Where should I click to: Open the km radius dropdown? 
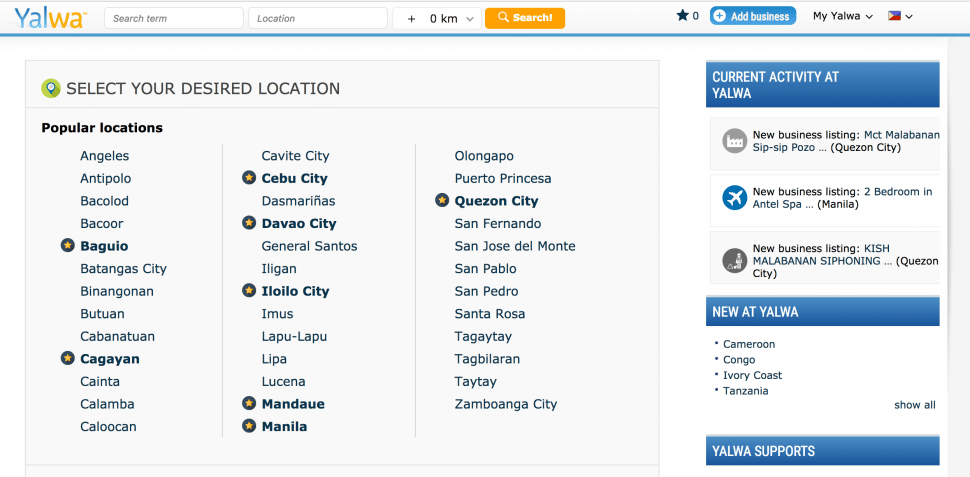click(437, 19)
